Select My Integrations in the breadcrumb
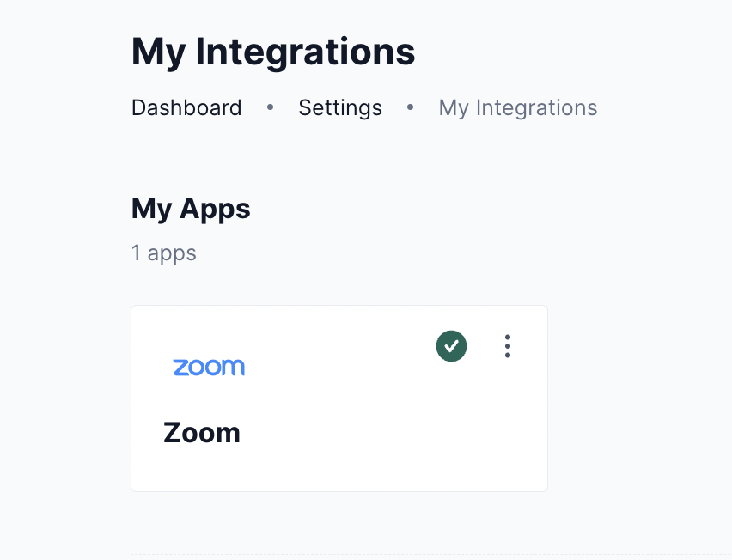This screenshot has width=732, height=560. point(517,107)
